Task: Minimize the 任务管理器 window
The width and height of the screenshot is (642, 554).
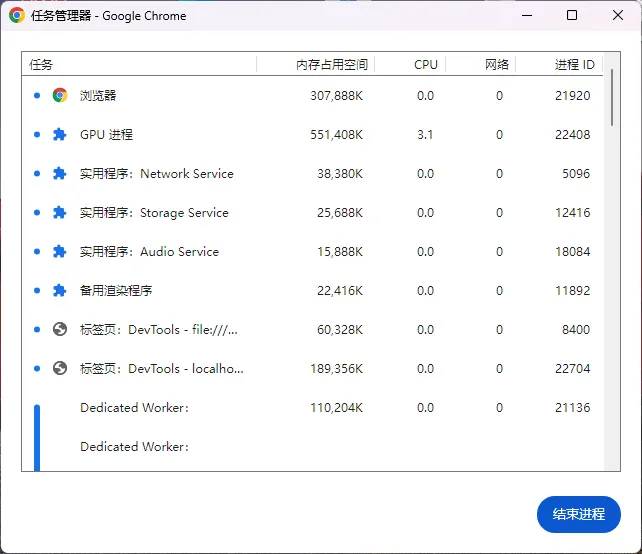Action: pyautogui.click(x=527, y=16)
